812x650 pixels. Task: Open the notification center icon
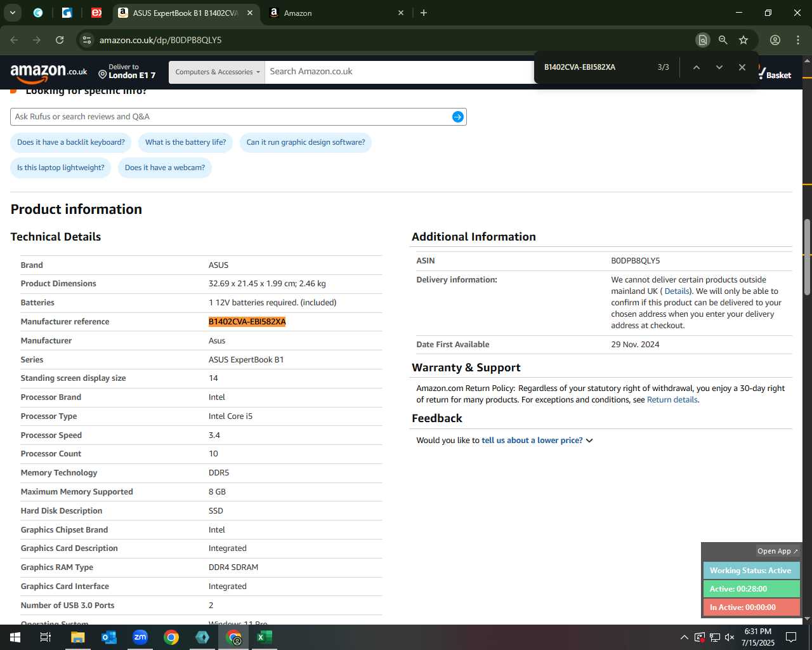coord(791,637)
